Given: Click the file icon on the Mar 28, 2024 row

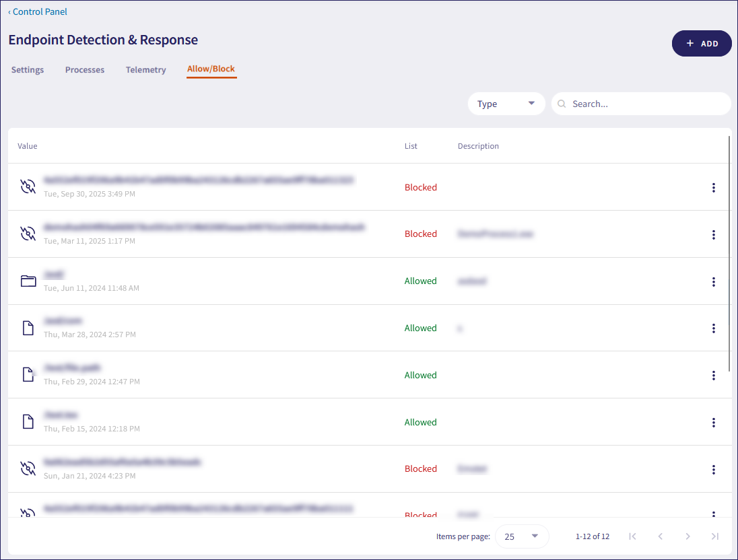Looking at the screenshot, I should pos(28,328).
